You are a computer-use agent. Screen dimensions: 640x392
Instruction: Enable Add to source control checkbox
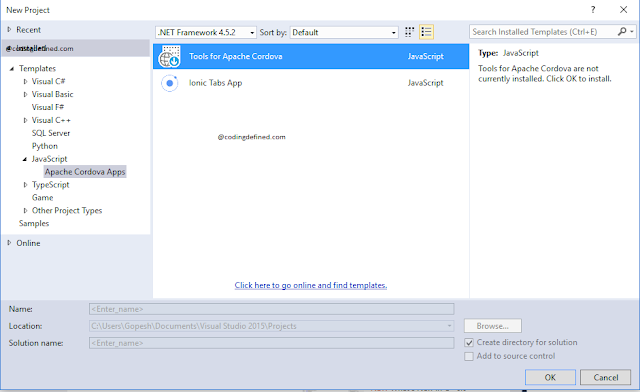(x=469, y=356)
